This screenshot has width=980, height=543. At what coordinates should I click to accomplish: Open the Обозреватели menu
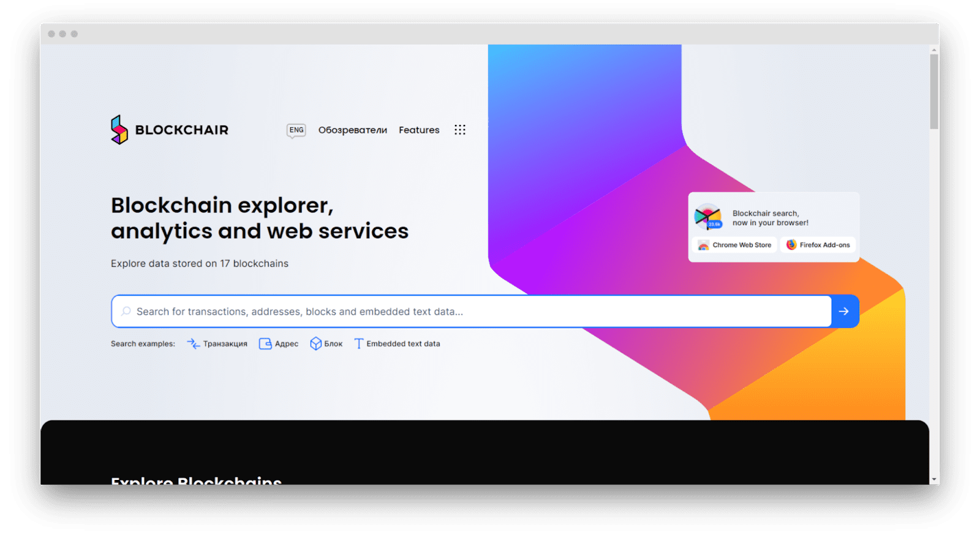[352, 130]
